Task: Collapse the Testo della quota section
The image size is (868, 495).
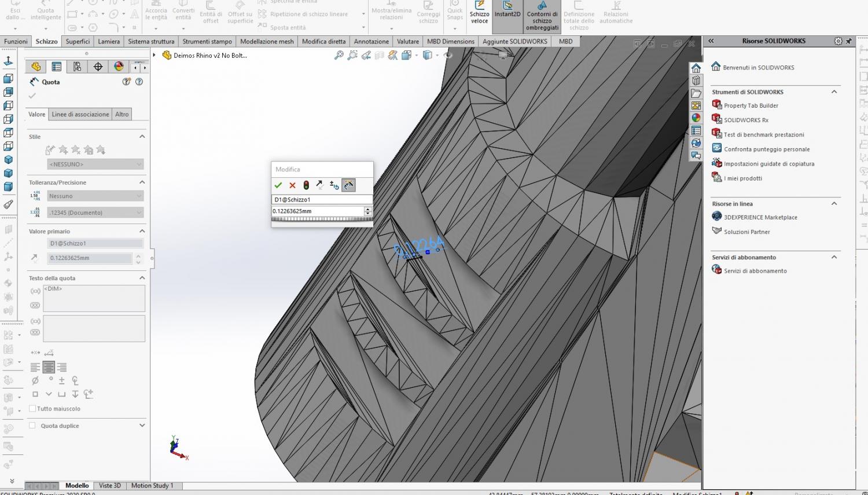Action: (142, 278)
